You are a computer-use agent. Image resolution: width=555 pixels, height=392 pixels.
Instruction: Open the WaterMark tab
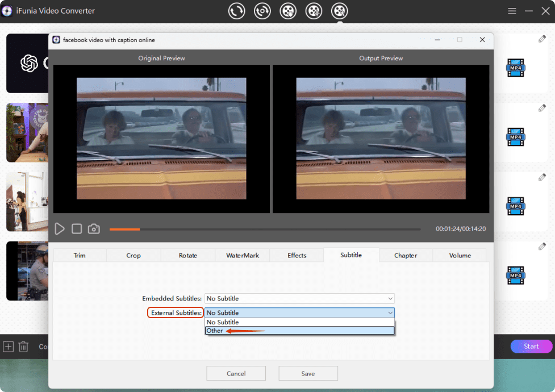(242, 255)
